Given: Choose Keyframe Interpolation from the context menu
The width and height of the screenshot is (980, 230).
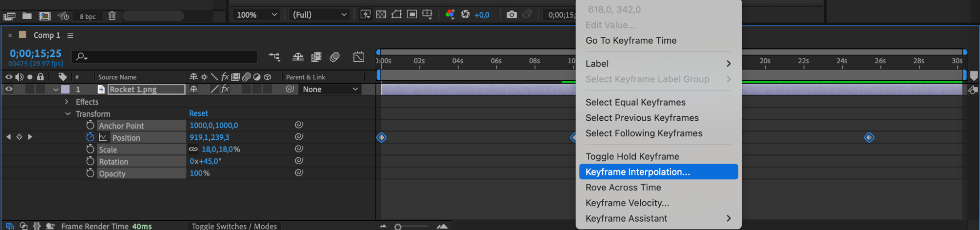Looking at the screenshot, I should [637, 172].
